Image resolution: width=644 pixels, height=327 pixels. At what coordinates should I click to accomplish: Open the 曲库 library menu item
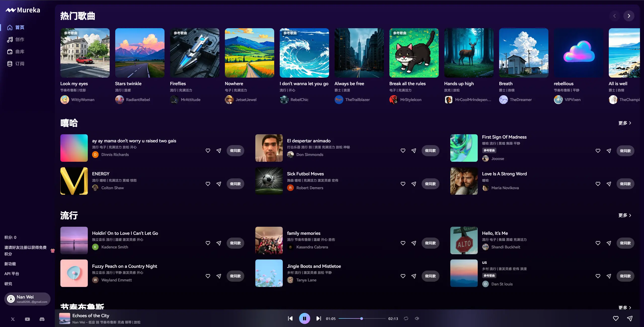point(19,52)
